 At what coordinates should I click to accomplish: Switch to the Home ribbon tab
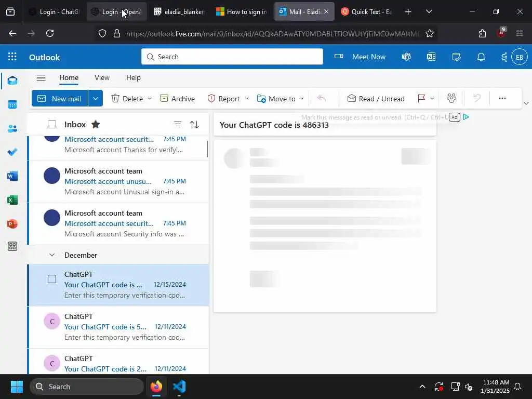click(x=69, y=78)
